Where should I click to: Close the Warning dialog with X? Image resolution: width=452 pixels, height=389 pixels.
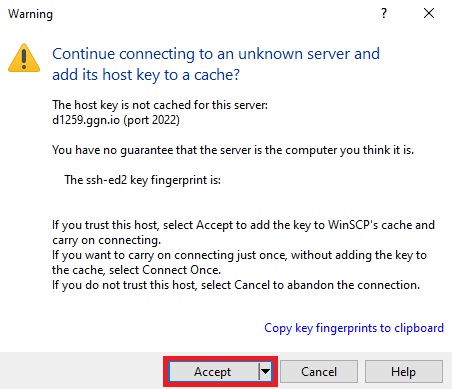point(429,13)
